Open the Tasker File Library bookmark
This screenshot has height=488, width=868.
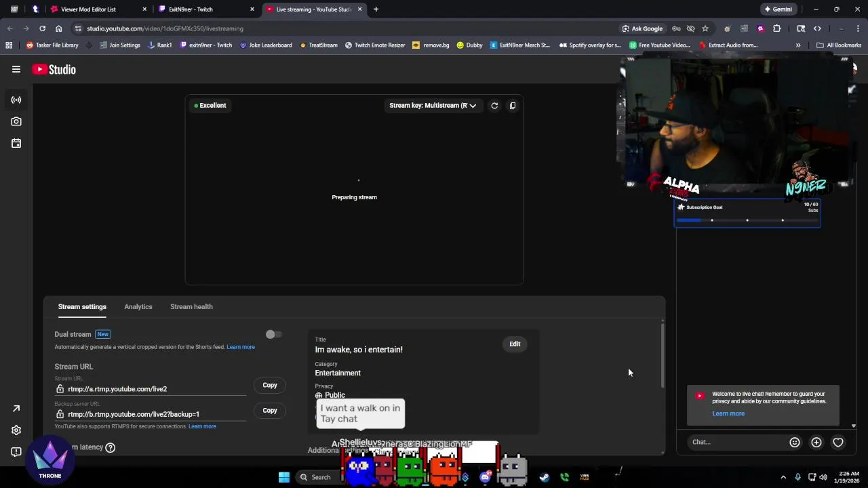(52, 45)
